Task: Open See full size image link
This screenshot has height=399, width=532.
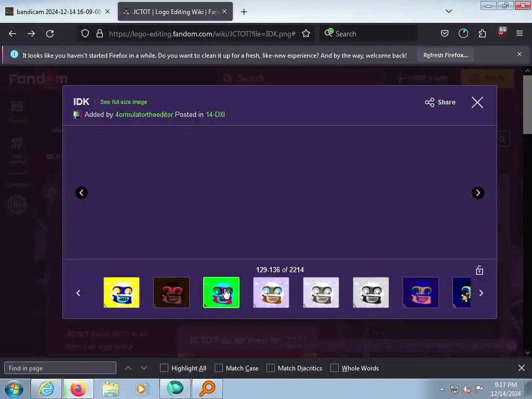Action: [x=124, y=102]
